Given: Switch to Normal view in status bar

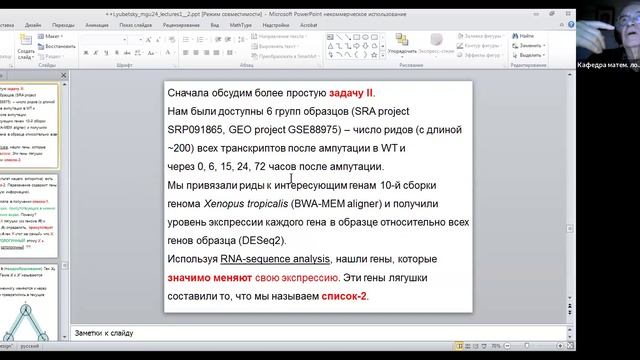Looking at the screenshot, I should 459,346.
